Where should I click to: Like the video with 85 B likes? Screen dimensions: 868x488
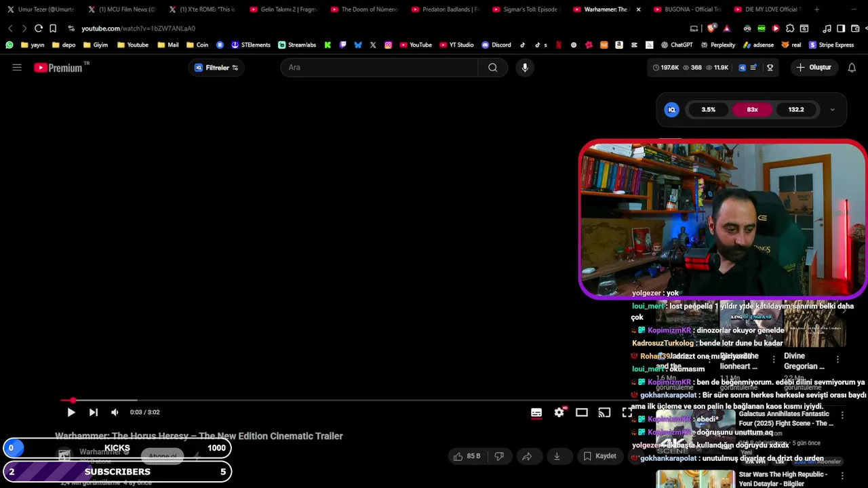tap(467, 456)
